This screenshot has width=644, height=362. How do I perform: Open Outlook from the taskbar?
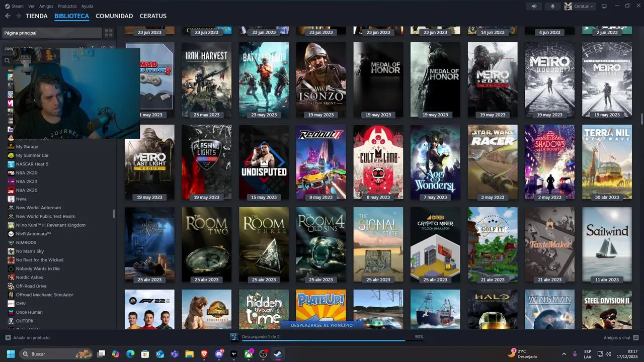(x=160, y=354)
